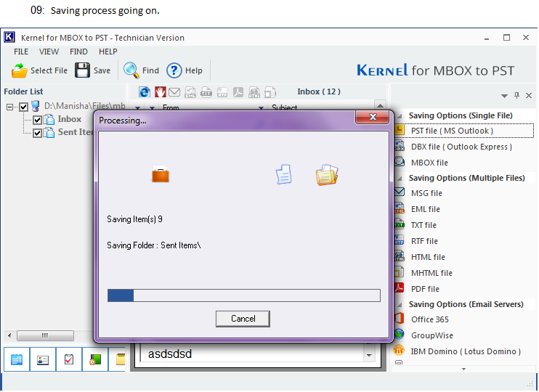Open the saving options pane dropdown arrow
This screenshot has width=539, height=392.
tap(504, 96)
